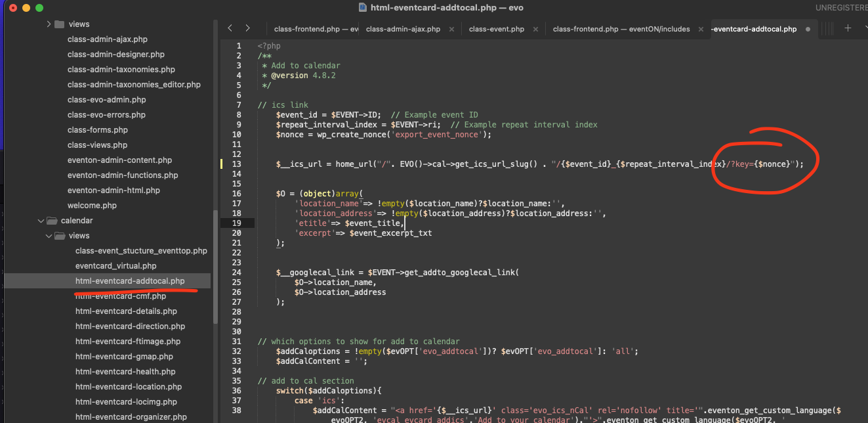868x423 pixels.
Task: Place cursor on '$nonce = wp_create_nonce' line
Action: (384, 135)
